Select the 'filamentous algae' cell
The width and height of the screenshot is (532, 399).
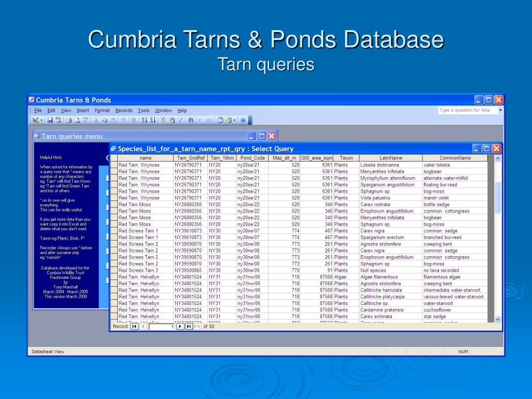click(455, 277)
